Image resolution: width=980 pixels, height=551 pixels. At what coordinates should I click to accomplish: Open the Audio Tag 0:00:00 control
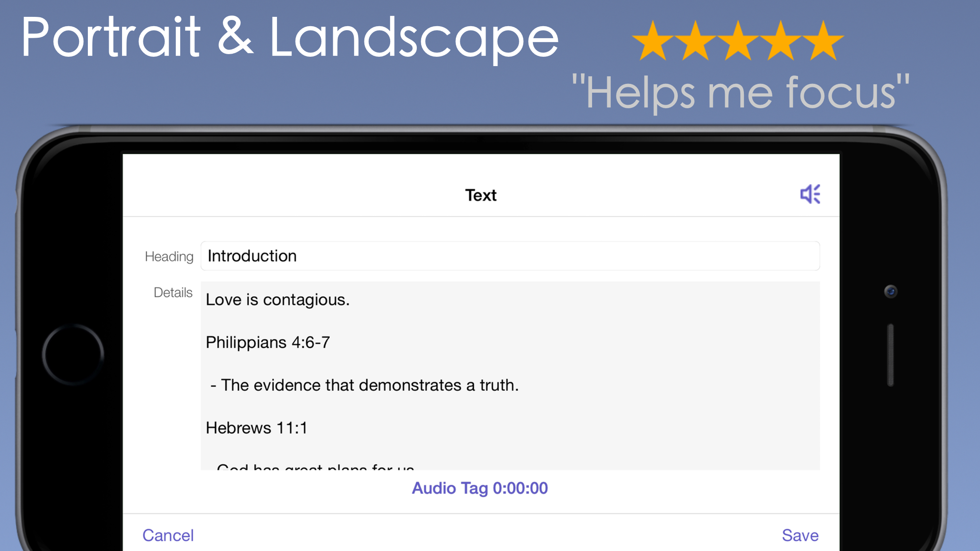coord(480,488)
